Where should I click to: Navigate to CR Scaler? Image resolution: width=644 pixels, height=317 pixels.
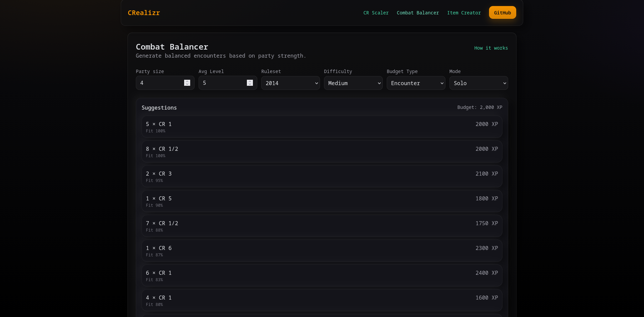tap(376, 13)
